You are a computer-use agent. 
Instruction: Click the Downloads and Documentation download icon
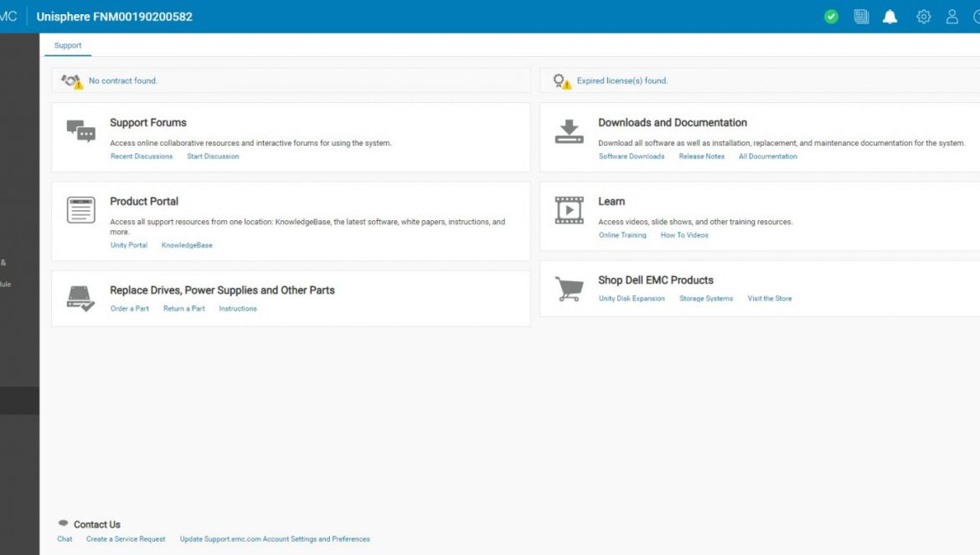pyautogui.click(x=569, y=131)
